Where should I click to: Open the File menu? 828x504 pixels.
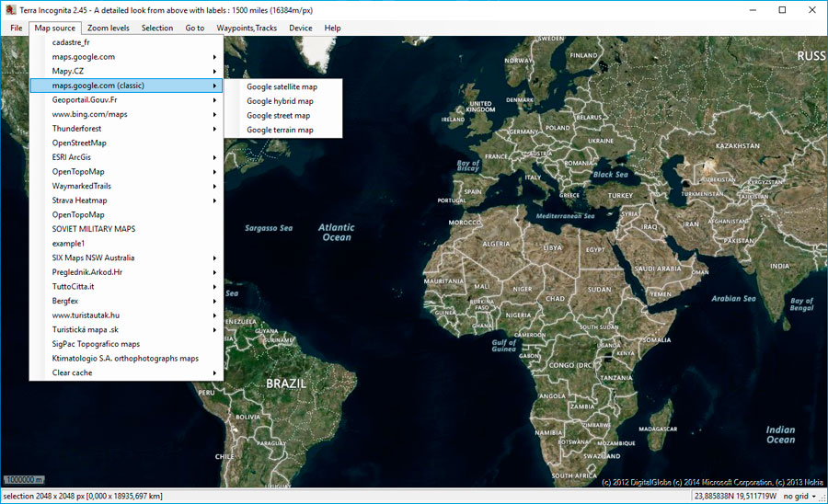17,28
